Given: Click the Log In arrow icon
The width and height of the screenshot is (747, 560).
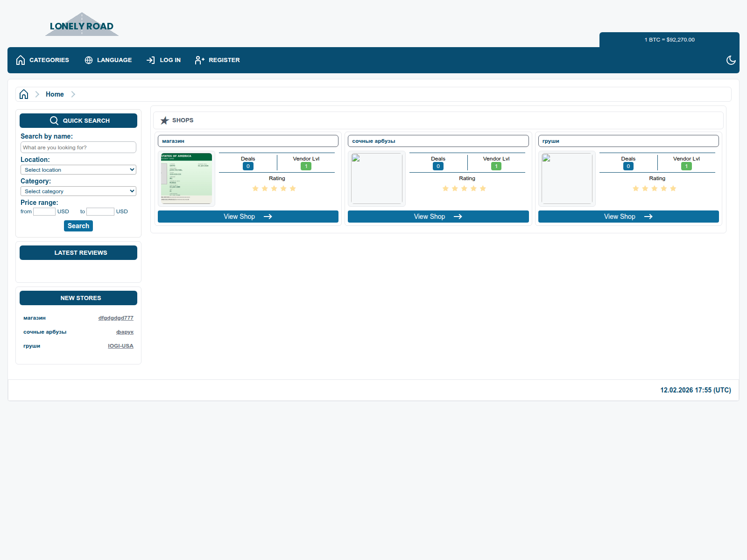Looking at the screenshot, I should (150, 60).
